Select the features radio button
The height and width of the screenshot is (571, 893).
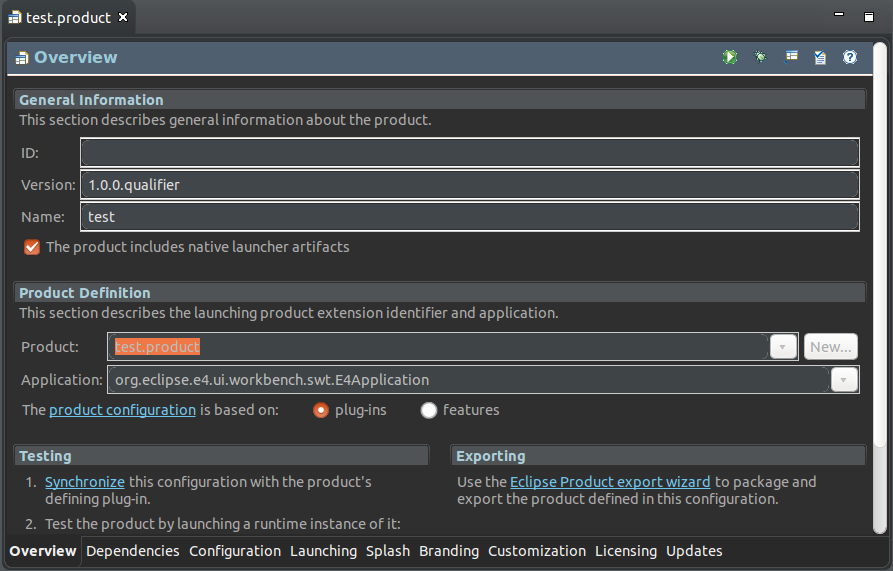[x=428, y=410]
